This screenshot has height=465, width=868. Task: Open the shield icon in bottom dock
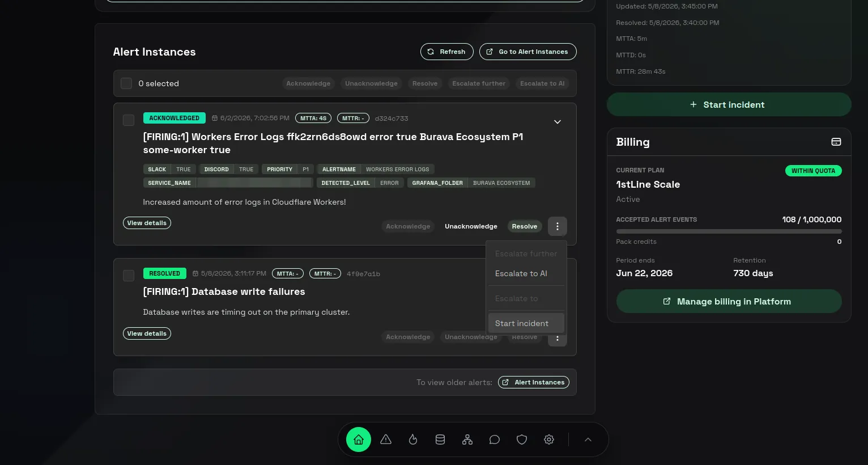click(x=522, y=439)
